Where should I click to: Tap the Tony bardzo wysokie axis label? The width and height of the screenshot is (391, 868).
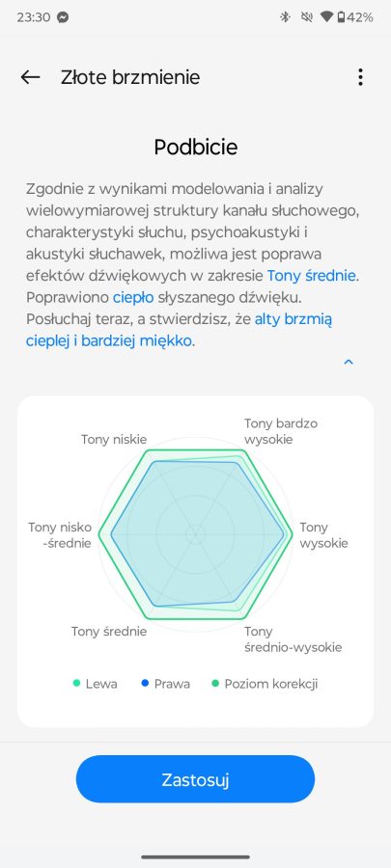tap(281, 432)
